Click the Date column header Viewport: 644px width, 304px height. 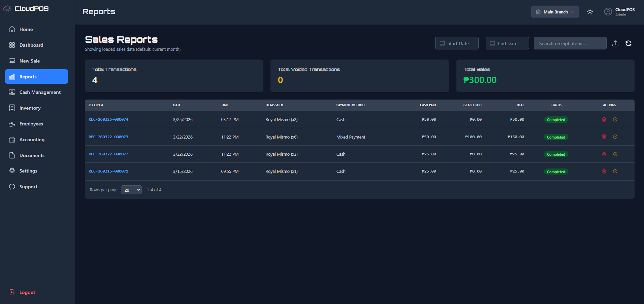[x=177, y=105]
